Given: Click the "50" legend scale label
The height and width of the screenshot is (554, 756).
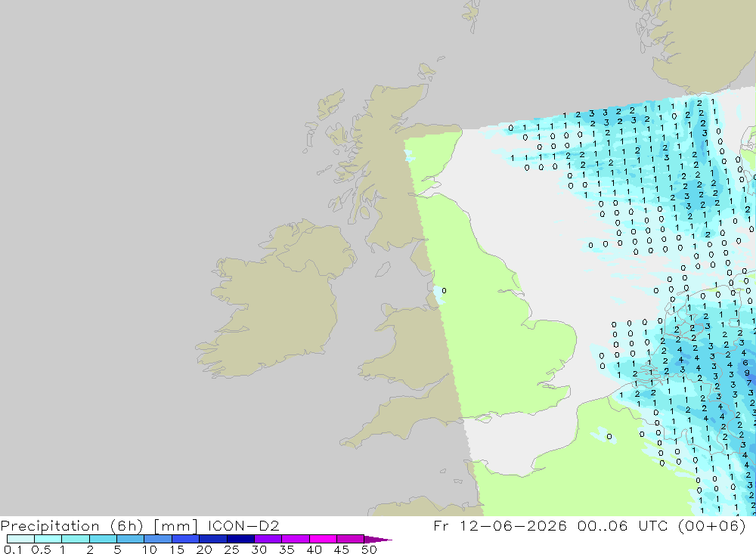Looking at the screenshot, I should (x=369, y=549).
